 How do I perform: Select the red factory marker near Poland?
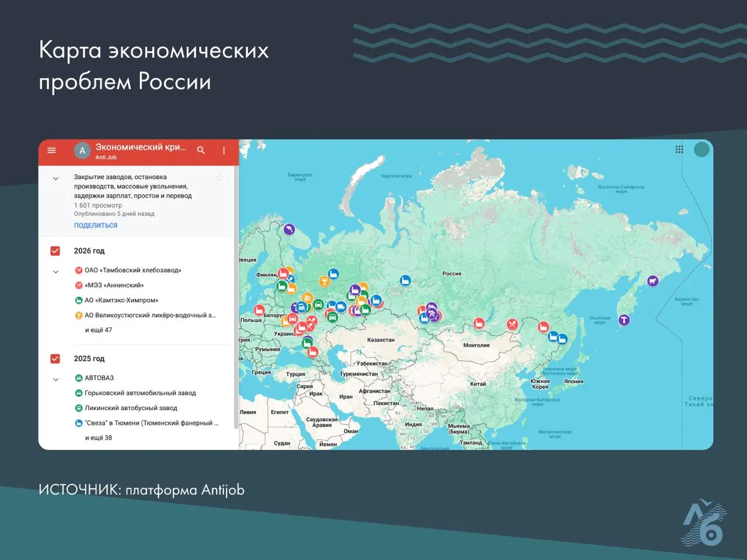point(259,310)
